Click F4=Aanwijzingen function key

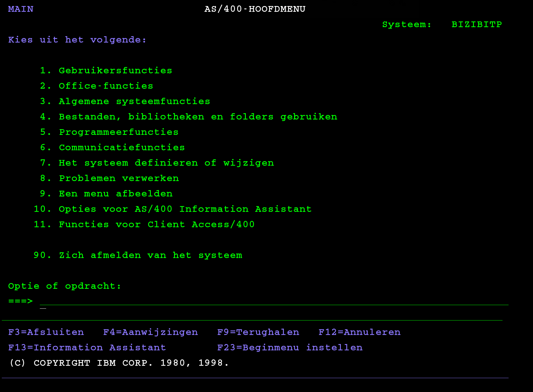coord(150,332)
